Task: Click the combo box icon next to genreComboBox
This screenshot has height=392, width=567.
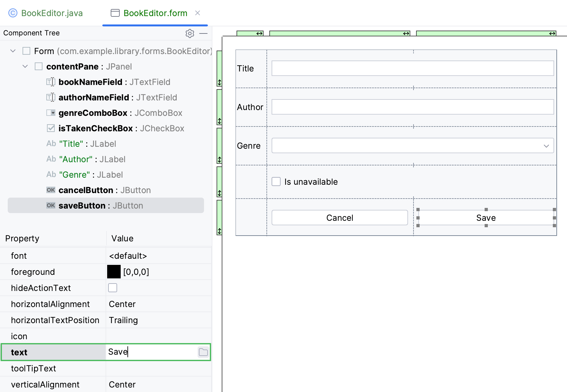Action: [x=50, y=113]
